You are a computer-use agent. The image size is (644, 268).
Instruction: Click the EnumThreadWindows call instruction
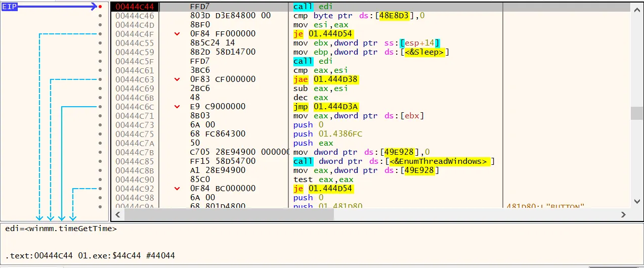(394, 161)
